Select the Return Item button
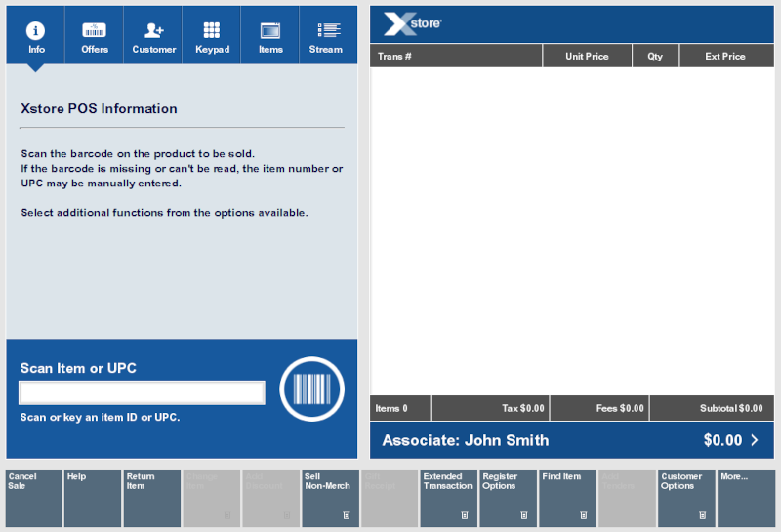 (x=152, y=498)
